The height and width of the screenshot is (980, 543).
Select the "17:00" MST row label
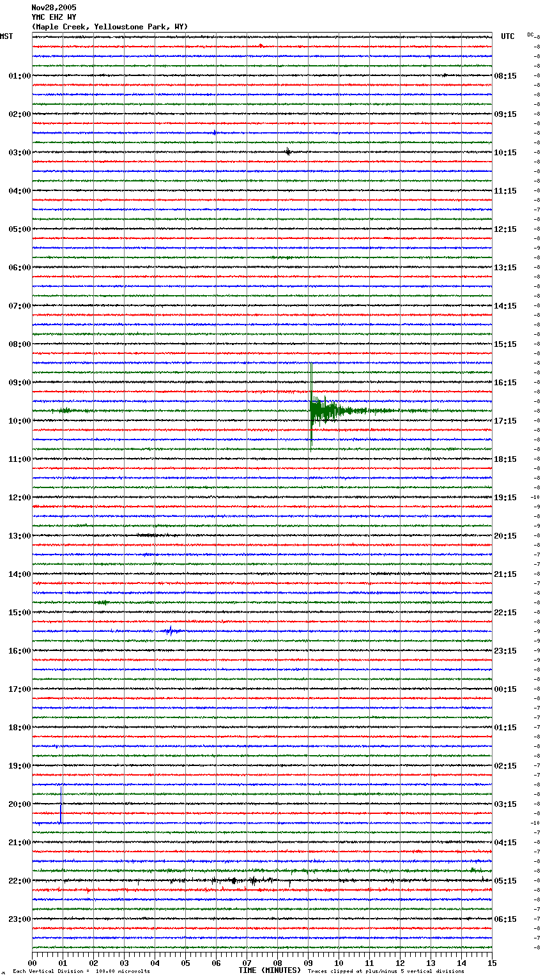pyautogui.click(x=20, y=689)
